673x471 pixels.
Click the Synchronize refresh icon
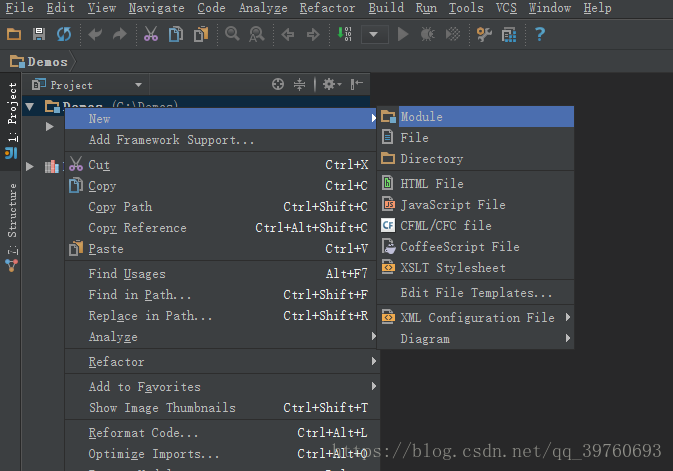pos(64,34)
